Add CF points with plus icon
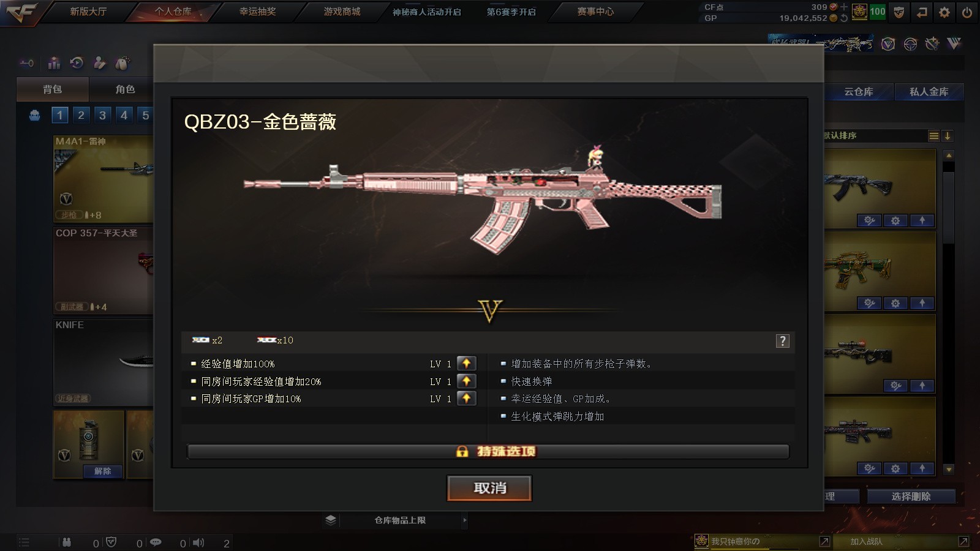 [x=844, y=7]
